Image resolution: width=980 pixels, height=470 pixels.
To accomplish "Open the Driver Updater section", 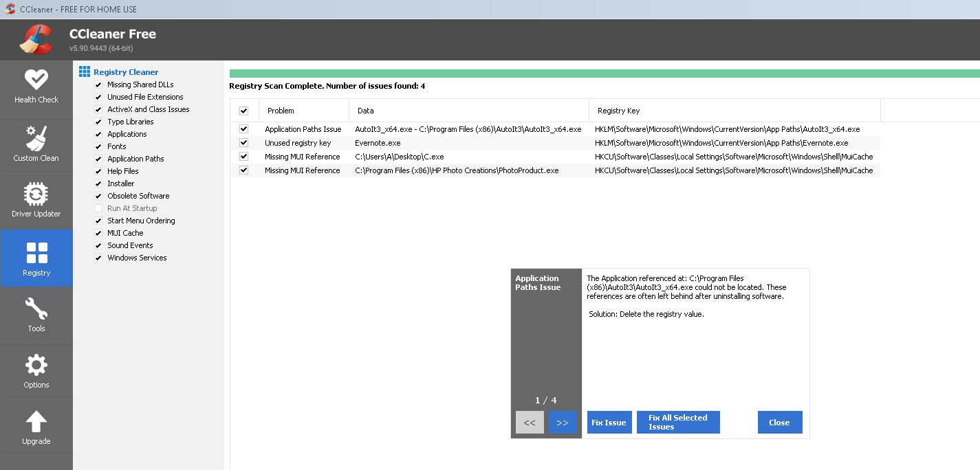I will tap(36, 201).
